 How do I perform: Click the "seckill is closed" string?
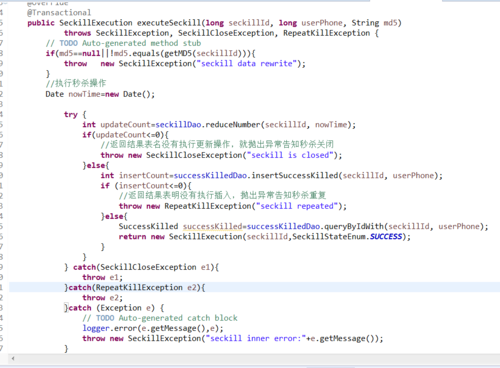[290, 155]
